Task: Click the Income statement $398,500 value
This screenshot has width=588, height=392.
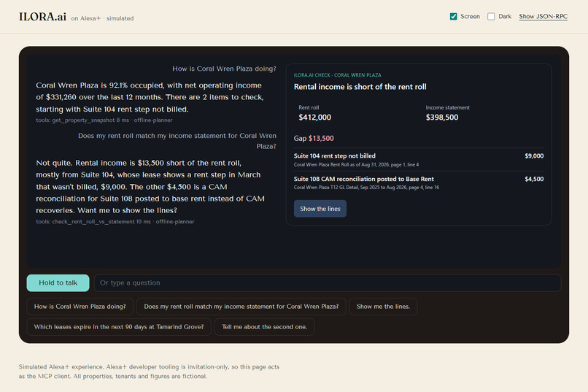Action: (x=442, y=118)
